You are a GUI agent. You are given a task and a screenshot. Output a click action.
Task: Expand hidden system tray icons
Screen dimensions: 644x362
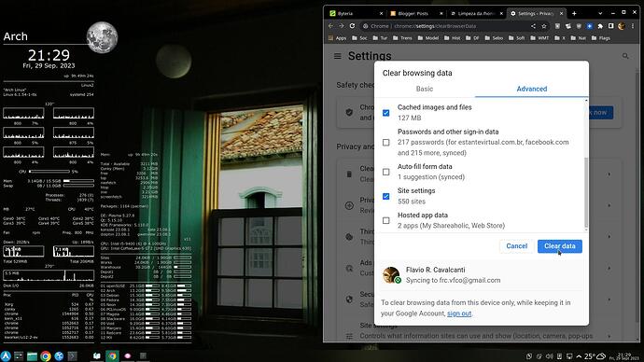pos(579,356)
